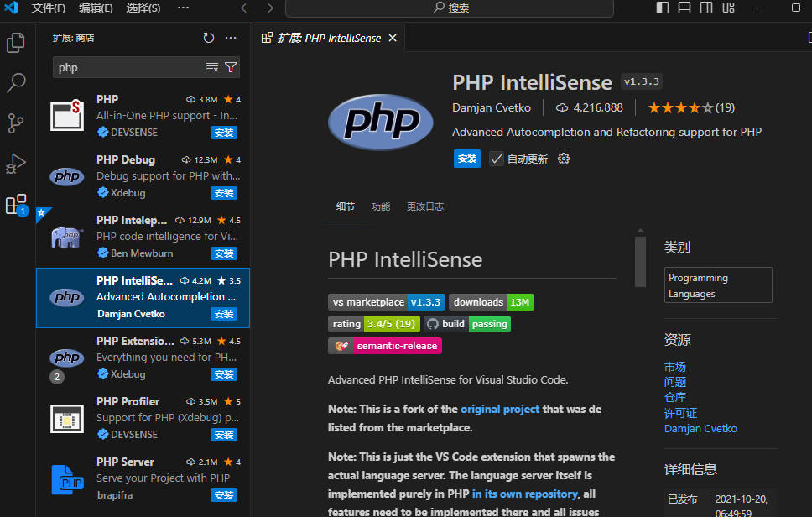Install the PHP Debug extension
812x517 pixels.
(x=224, y=193)
